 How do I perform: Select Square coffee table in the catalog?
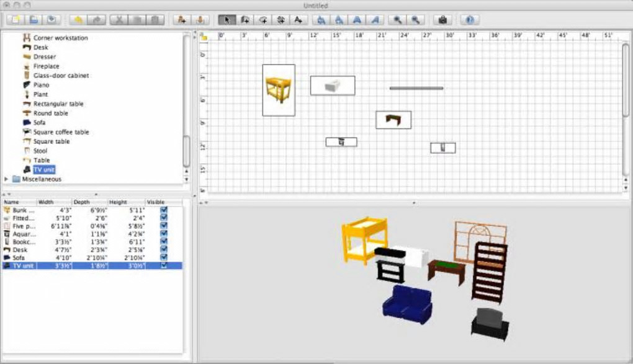pyautogui.click(x=61, y=132)
